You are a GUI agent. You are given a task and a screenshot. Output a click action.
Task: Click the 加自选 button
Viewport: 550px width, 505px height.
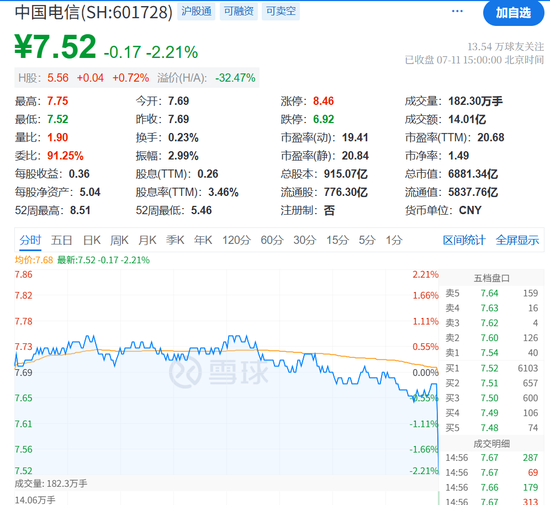click(x=513, y=13)
